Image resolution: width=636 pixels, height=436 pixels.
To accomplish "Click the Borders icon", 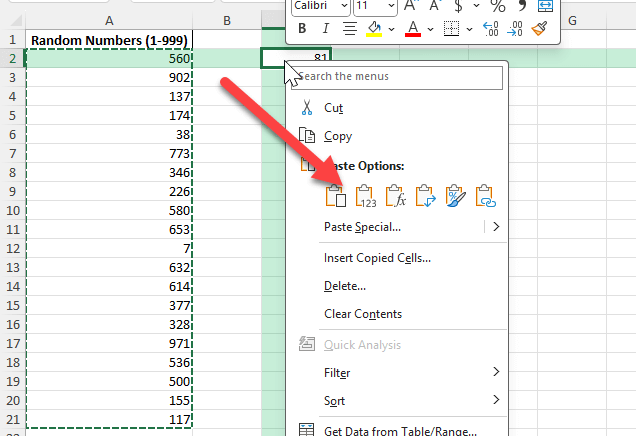I will [x=451, y=28].
